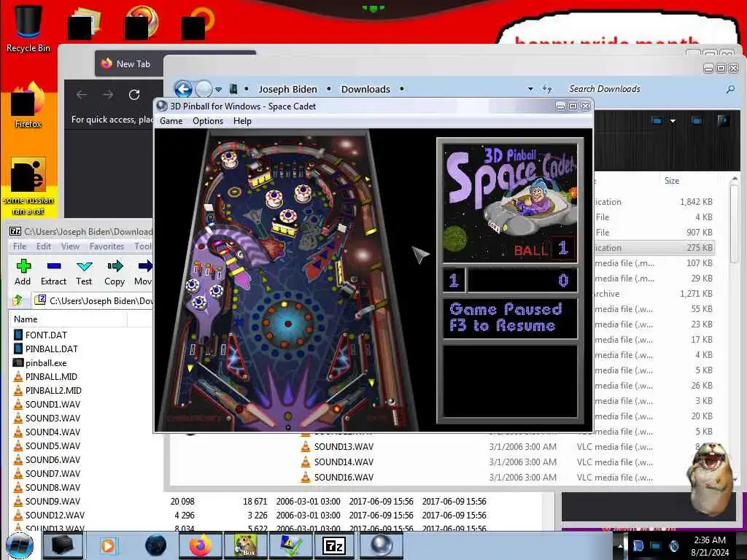Click the Extract icon in 7-Zip

54,266
